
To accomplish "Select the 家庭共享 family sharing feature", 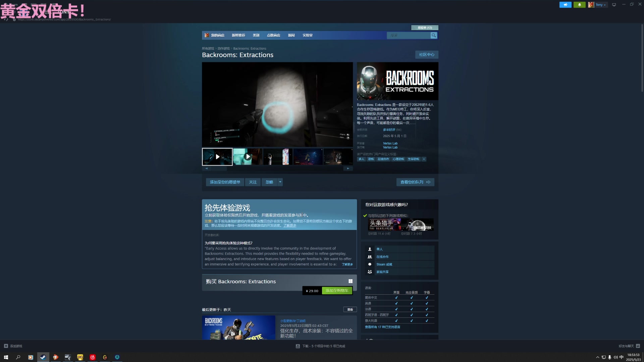I will point(399,272).
